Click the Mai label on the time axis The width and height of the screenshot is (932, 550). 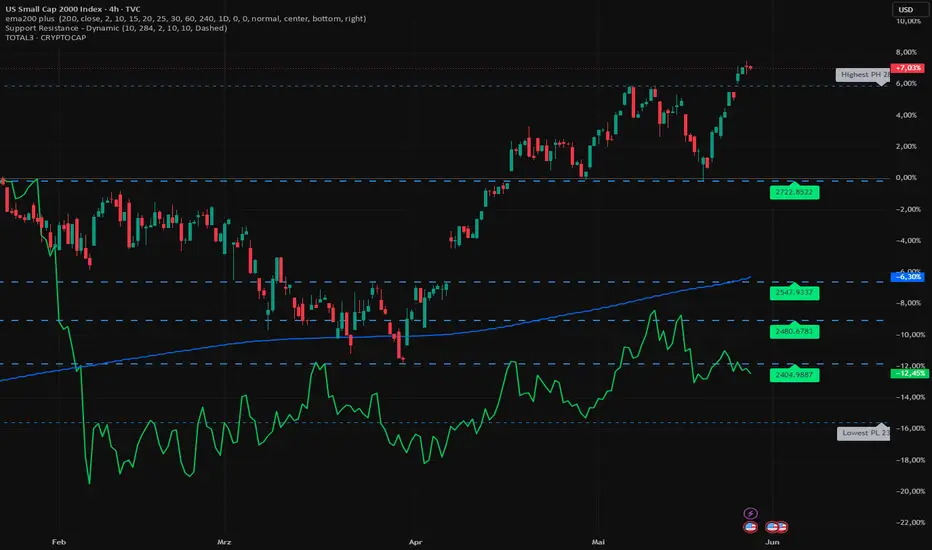[x=598, y=542]
